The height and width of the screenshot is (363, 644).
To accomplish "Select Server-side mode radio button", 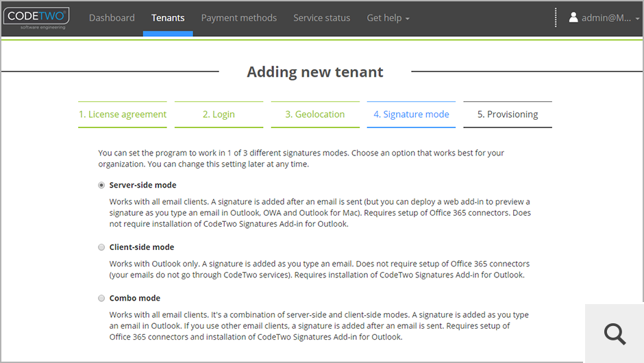I will 102,185.
